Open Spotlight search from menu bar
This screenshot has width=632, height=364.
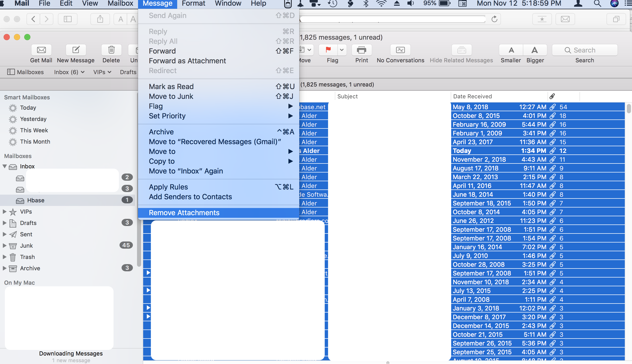pyautogui.click(x=597, y=4)
